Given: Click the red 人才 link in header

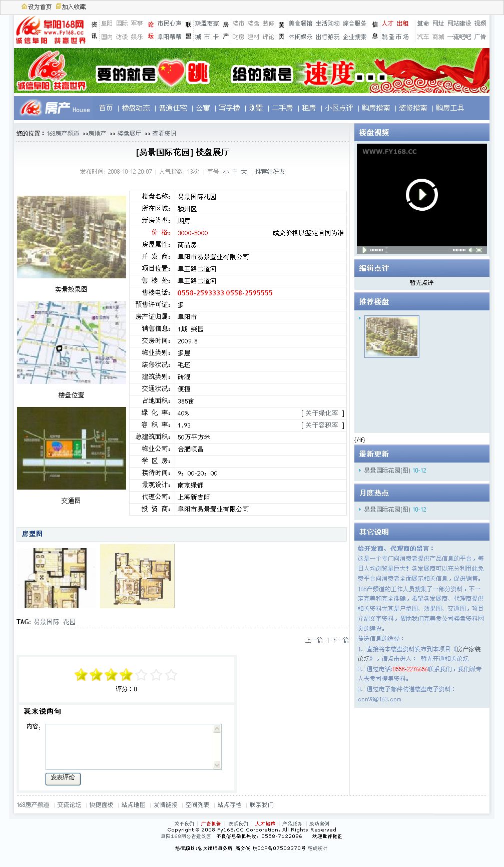Looking at the screenshot, I should (387, 24).
